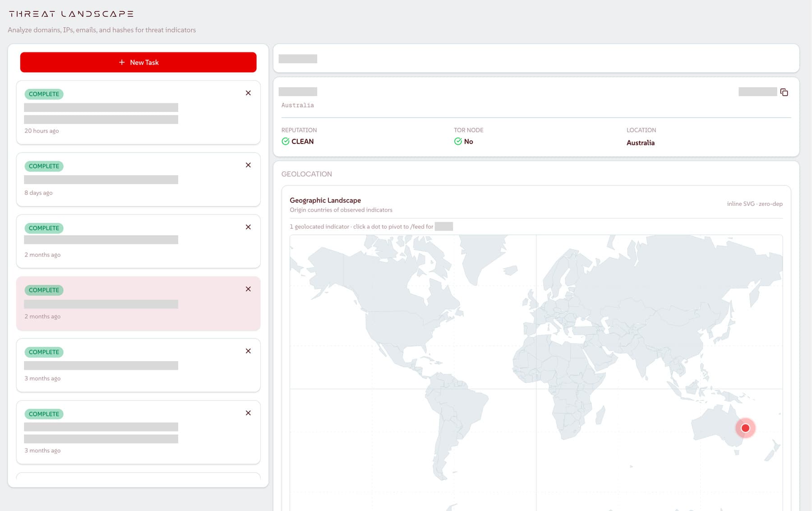
Task: Click the monospace 'Australia' subtitle under the indicator
Action: (298, 105)
